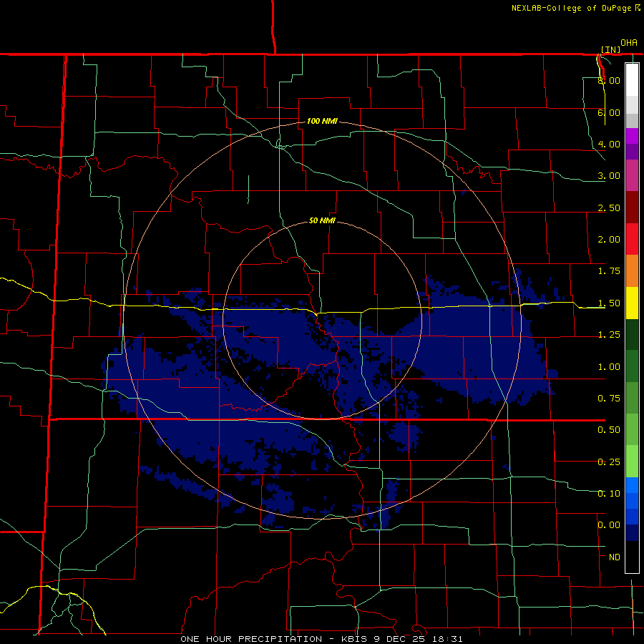Viewport: 644px width, 644px height.
Task: Click the 2.50 scale label
Action: tap(609, 208)
